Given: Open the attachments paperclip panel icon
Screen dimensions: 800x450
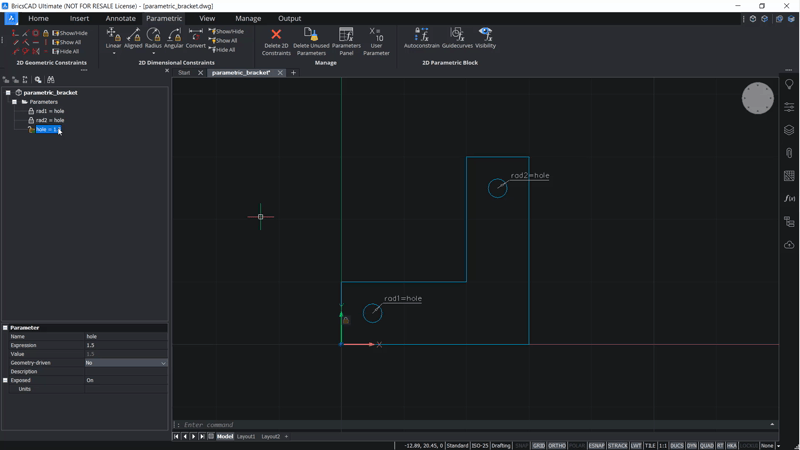Looking at the screenshot, I should 789,153.
